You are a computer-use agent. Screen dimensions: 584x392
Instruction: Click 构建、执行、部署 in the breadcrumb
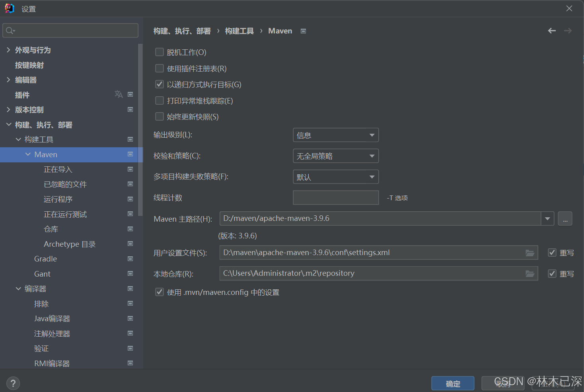[182, 31]
